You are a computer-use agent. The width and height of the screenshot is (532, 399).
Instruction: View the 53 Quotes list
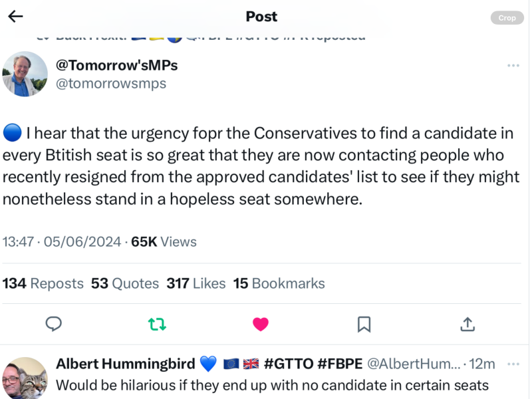click(125, 283)
